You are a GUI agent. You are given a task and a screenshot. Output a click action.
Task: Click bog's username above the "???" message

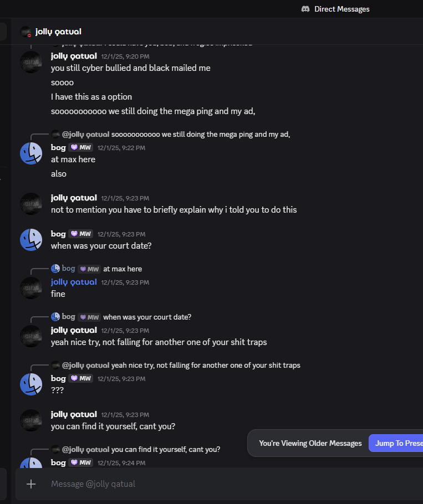tap(58, 378)
